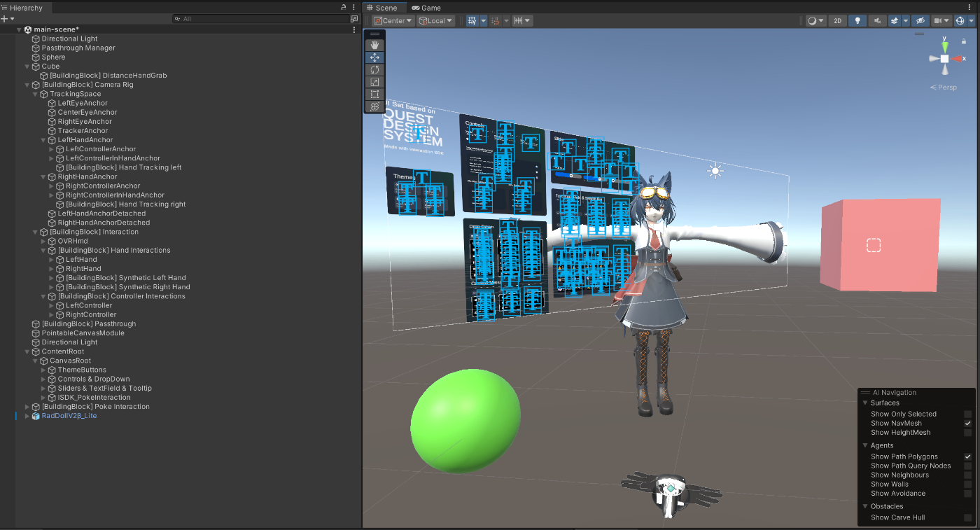This screenshot has width=980, height=530.
Task: Uncheck Show Path Polygons checkbox
Action: pos(967,456)
